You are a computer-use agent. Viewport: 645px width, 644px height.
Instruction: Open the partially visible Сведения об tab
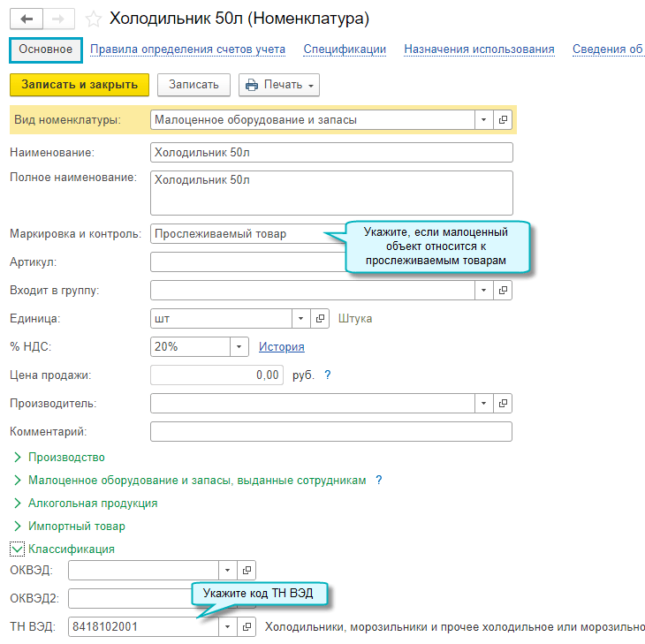pos(608,49)
